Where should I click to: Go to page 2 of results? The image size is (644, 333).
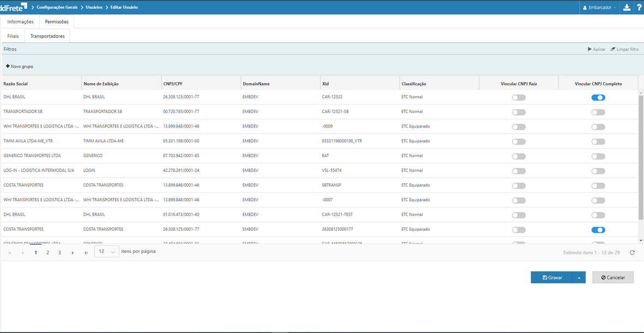[48, 253]
